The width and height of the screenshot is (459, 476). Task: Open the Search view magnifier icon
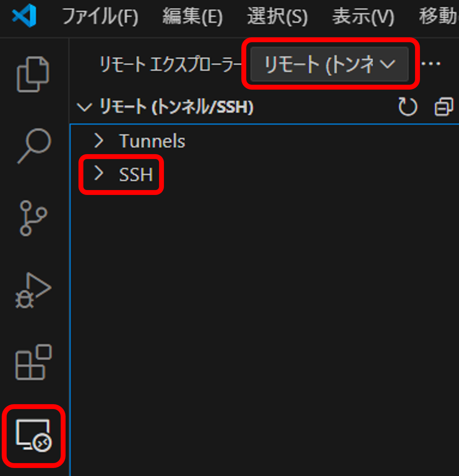[x=34, y=146]
